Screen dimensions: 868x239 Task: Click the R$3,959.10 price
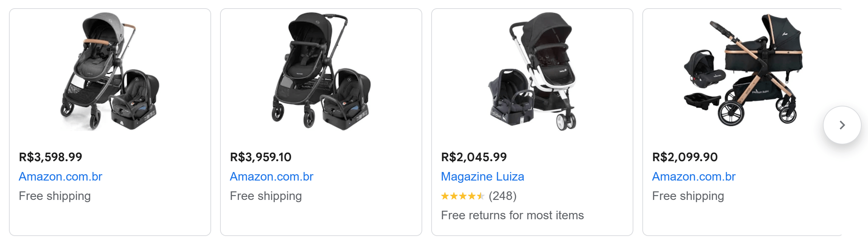[x=260, y=157]
